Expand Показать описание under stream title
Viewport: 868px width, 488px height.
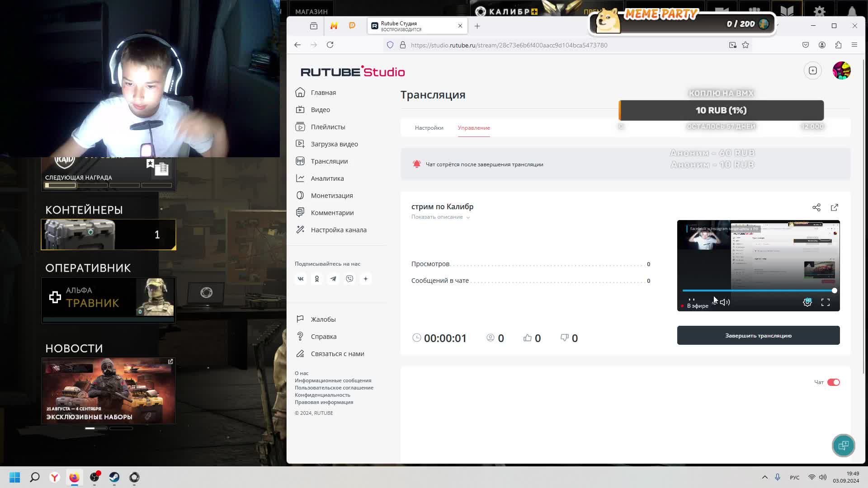440,217
